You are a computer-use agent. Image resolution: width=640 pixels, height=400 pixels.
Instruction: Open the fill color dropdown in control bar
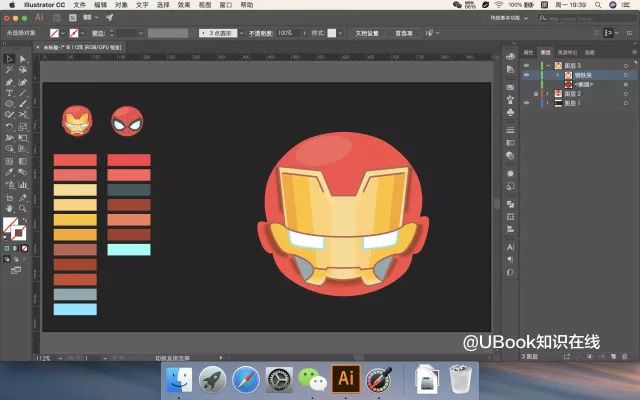62,33
